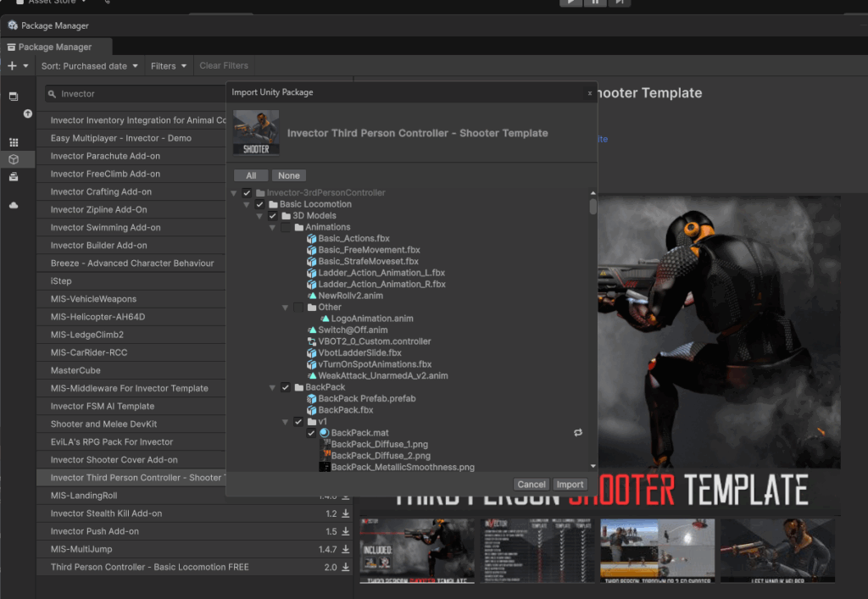
Task: Collapse the Invector-3rdPersonController tree node
Action: pos(234,193)
